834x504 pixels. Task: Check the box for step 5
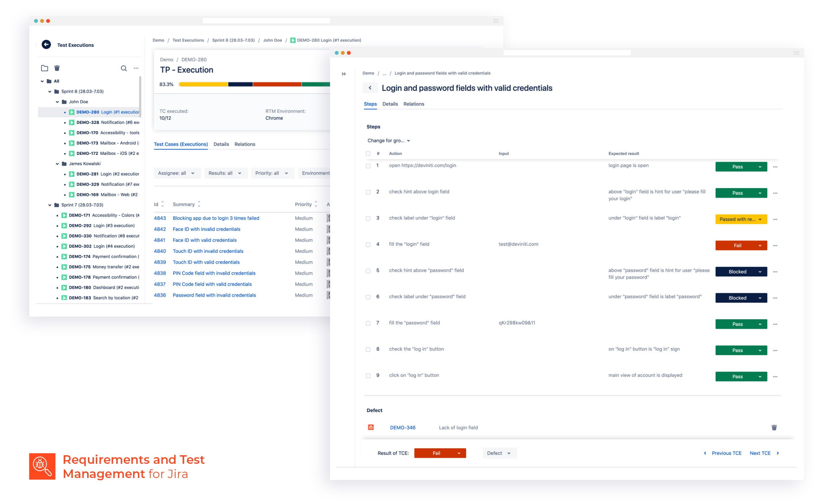369,271
